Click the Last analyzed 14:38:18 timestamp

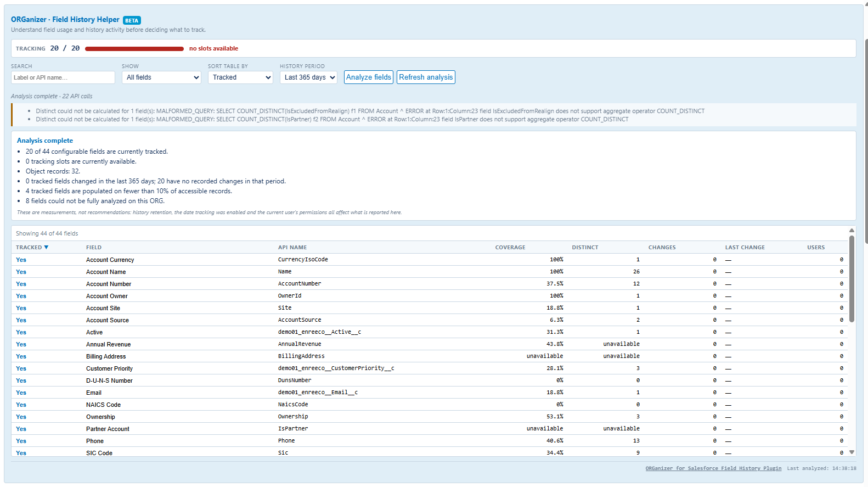pos(821,468)
